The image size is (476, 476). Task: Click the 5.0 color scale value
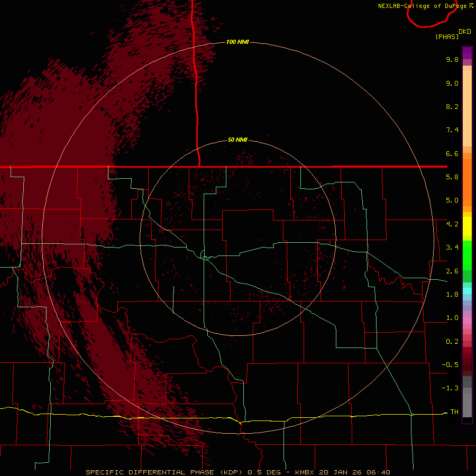click(452, 200)
